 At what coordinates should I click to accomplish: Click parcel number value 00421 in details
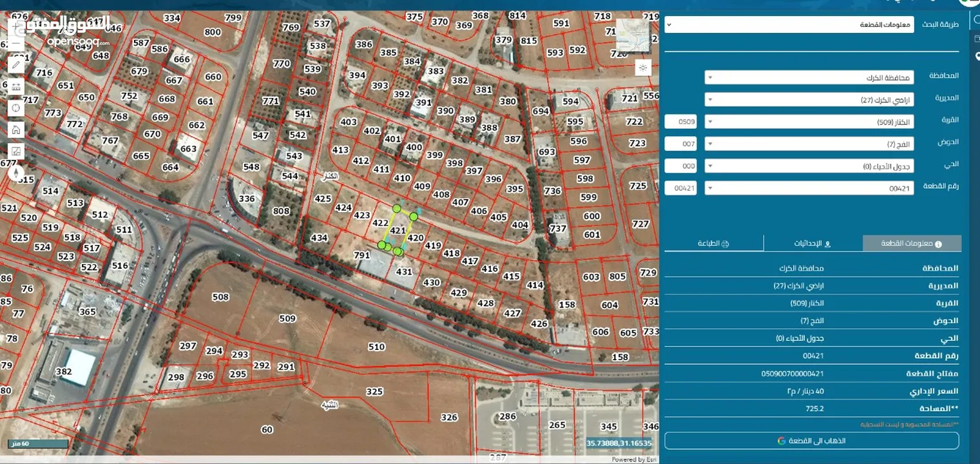point(813,356)
